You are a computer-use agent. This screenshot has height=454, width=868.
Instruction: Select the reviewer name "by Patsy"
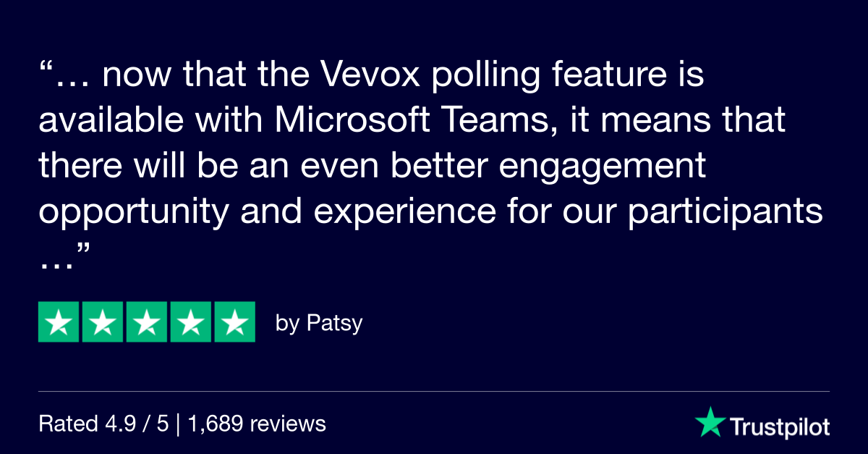tap(319, 323)
